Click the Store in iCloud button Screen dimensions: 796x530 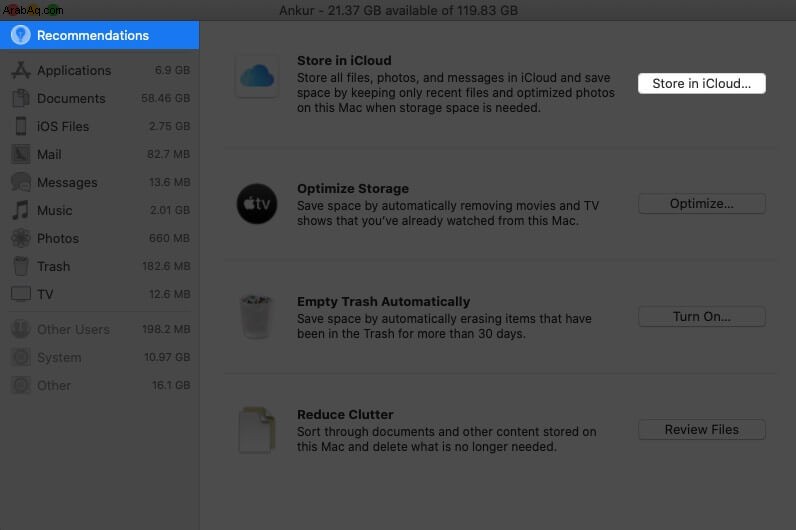[x=702, y=83]
